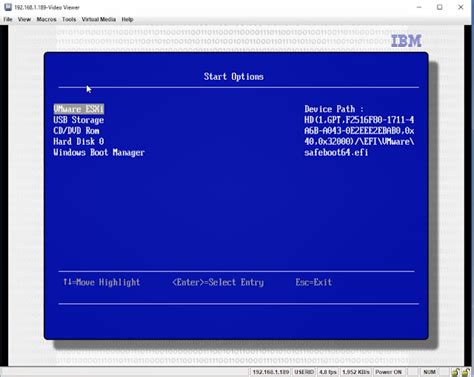Viewport: 474px width, 377px height.
Task: Click the NUM lock status indicator
Action: [429, 372]
